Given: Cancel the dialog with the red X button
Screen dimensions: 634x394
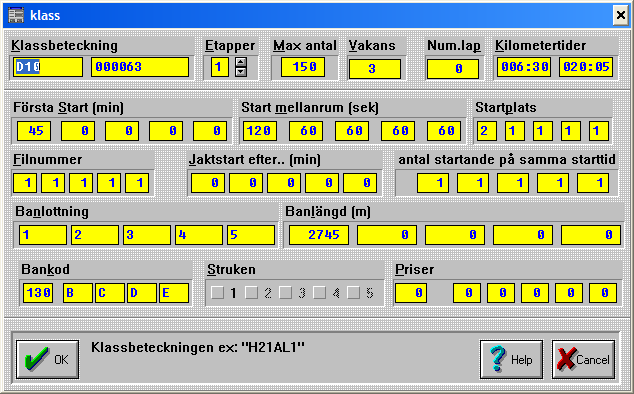Looking at the screenshot, I should (583, 360).
